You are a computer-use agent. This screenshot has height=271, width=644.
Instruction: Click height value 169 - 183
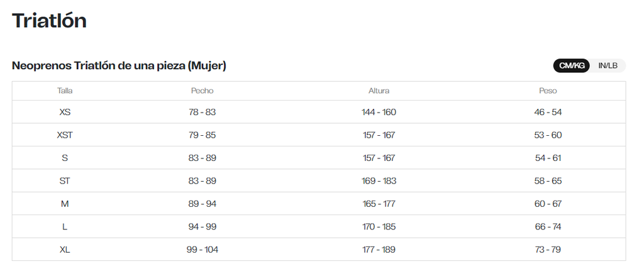[x=379, y=180]
